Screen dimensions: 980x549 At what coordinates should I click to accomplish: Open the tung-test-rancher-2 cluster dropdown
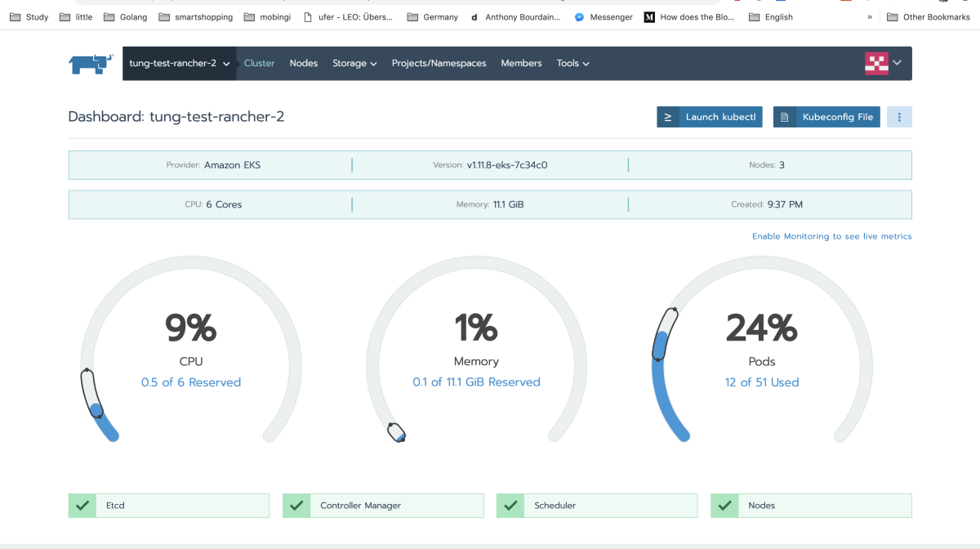coord(180,63)
